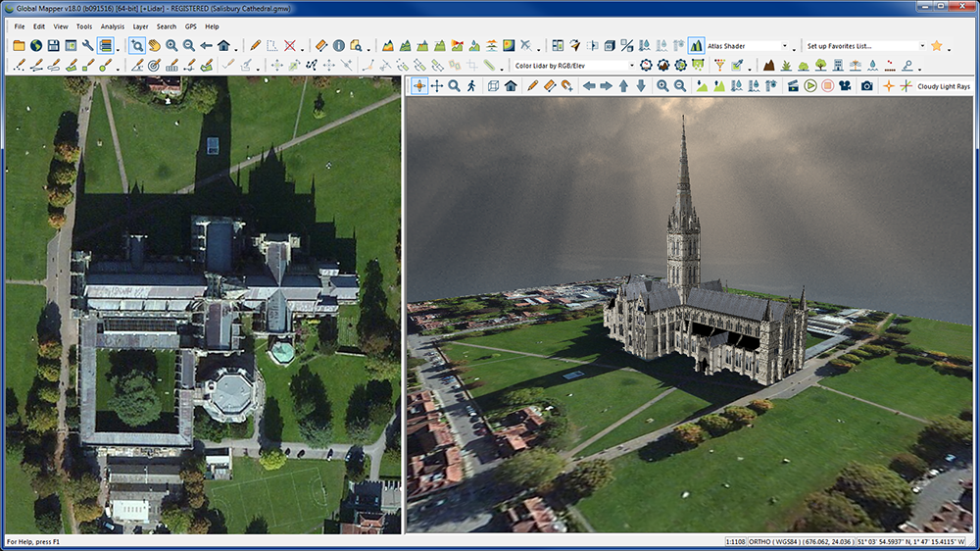Open the Cloudy Light Rays skybox dropdown
Viewport: 980px width, 551px height.
click(944, 86)
